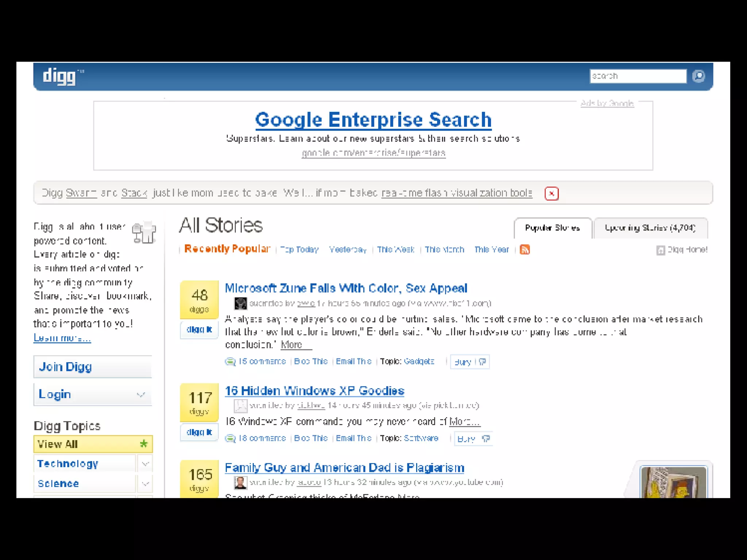Click the digg logo
This screenshot has width=747, height=560.
point(59,76)
